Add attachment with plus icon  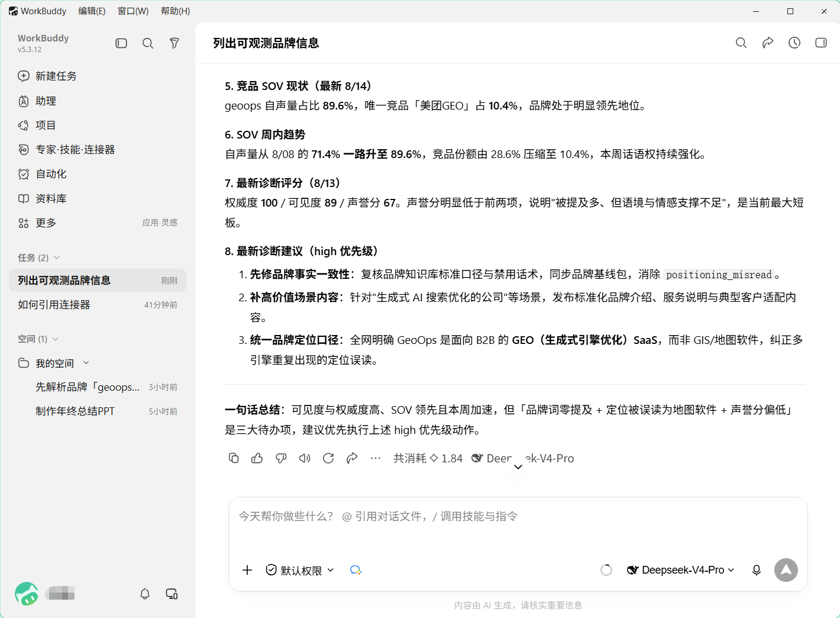coord(247,570)
